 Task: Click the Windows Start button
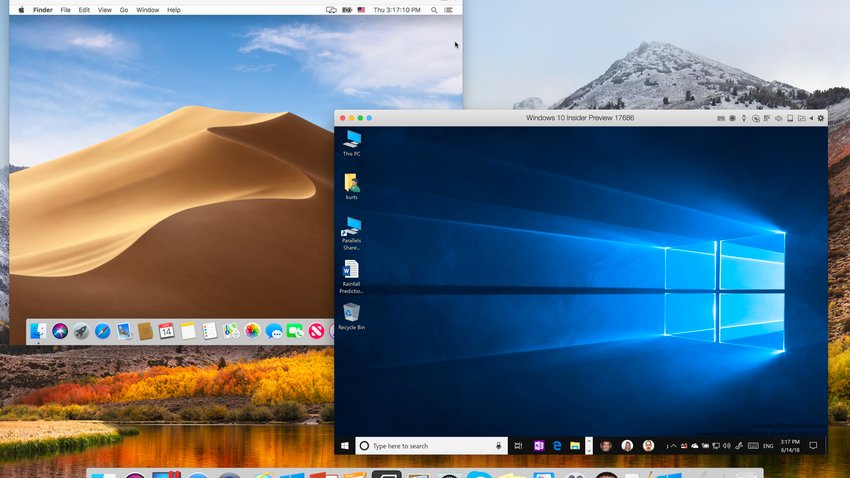345,445
